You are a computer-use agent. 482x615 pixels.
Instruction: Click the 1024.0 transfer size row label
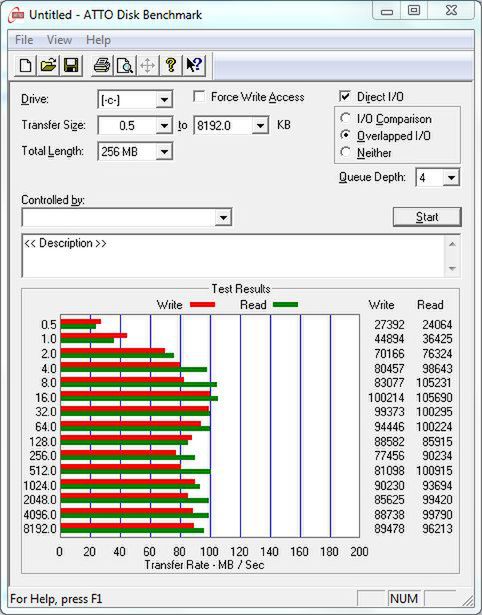coord(40,486)
